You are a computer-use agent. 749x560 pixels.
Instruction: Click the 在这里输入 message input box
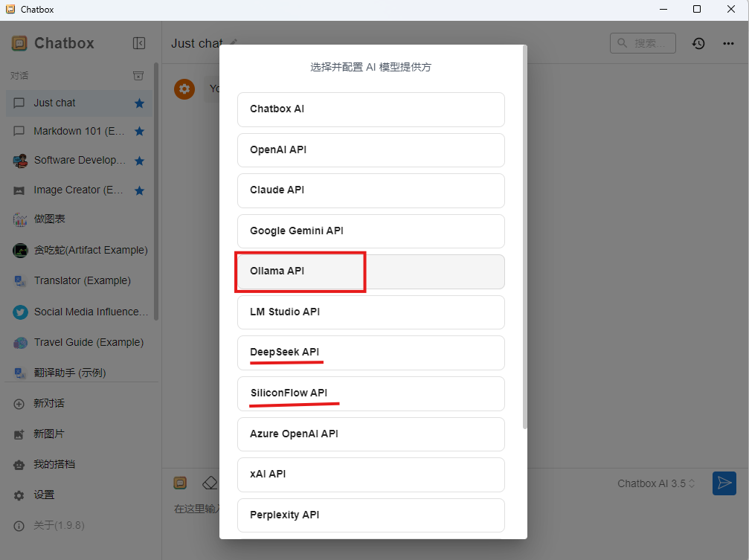pos(196,509)
